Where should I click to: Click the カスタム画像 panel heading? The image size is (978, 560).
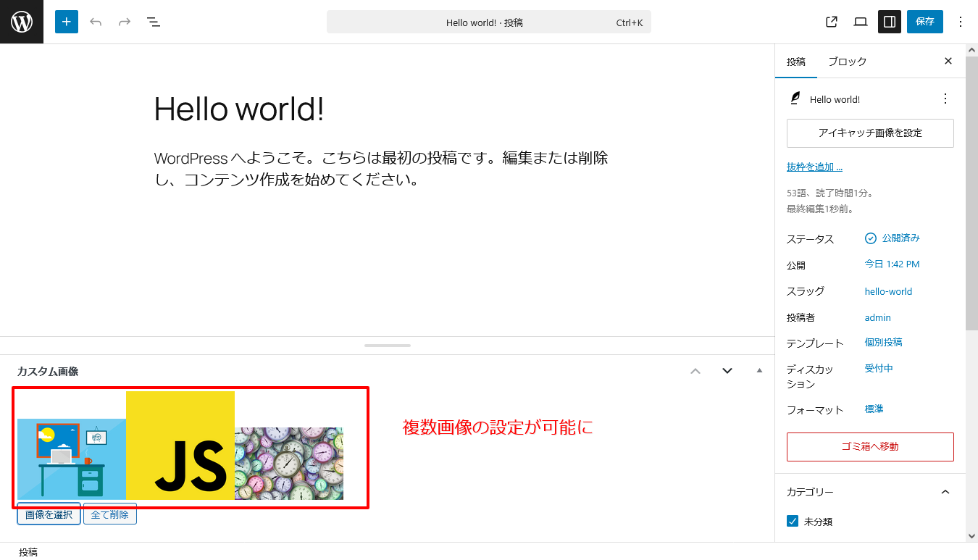point(48,371)
